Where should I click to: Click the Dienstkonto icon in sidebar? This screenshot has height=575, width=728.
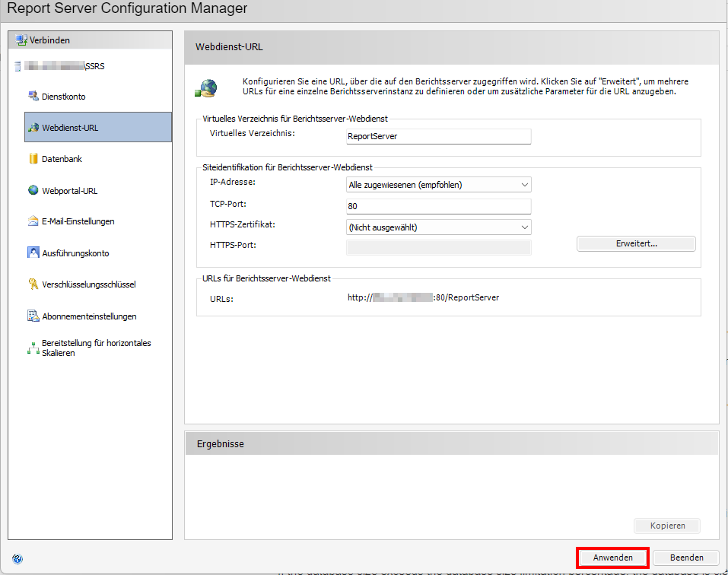(x=33, y=97)
